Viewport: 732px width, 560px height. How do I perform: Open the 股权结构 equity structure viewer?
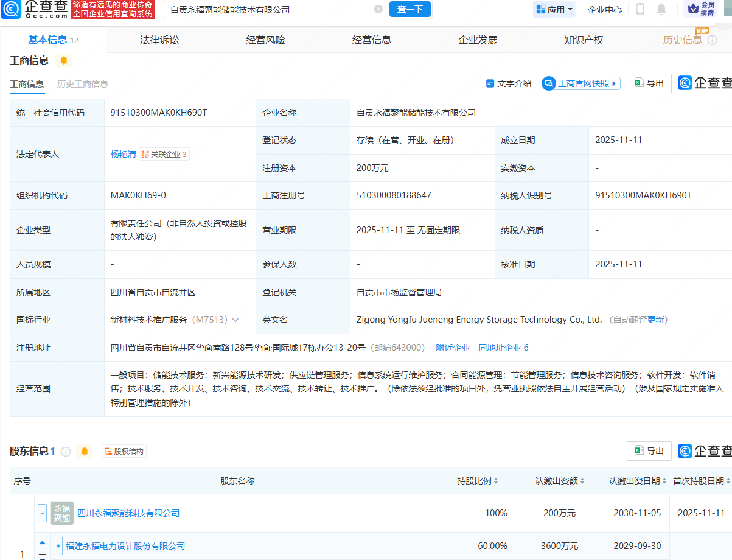[x=124, y=452]
